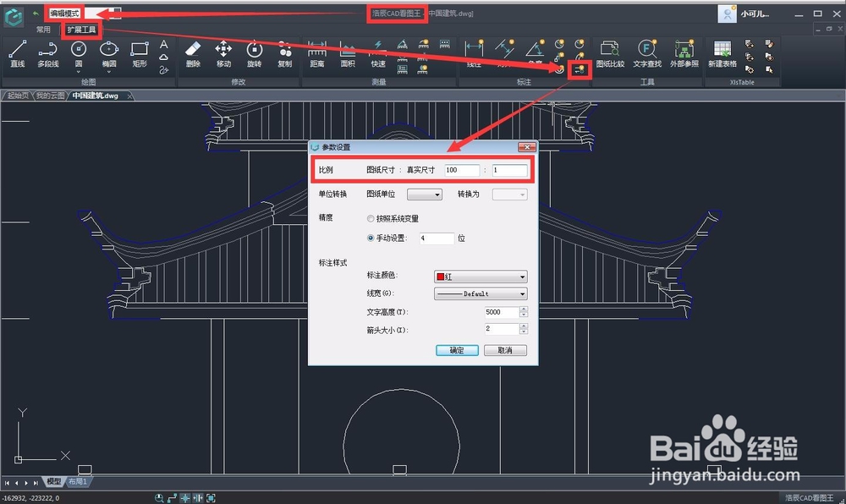Select the 矩形 rectangle tool

click(x=140, y=54)
